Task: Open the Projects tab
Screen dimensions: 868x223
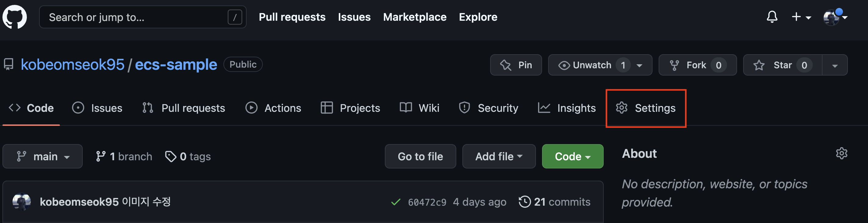Action: pyautogui.click(x=350, y=108)
